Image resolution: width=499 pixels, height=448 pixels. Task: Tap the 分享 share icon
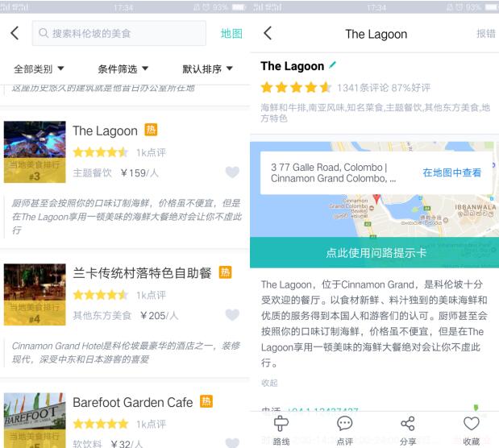pyautogui.click(x=408, y=431)
